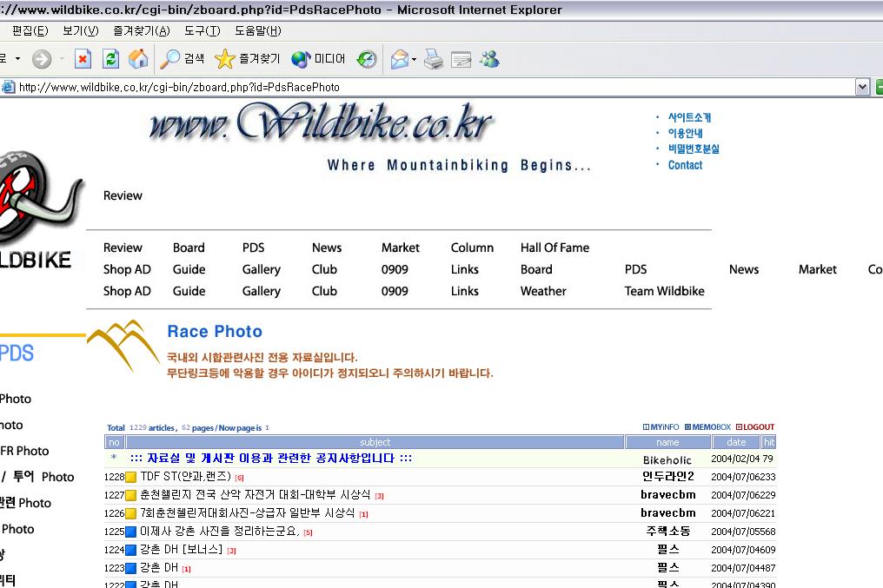
Task: Open the Hall Of Fame page
Action: click(554, 248)
